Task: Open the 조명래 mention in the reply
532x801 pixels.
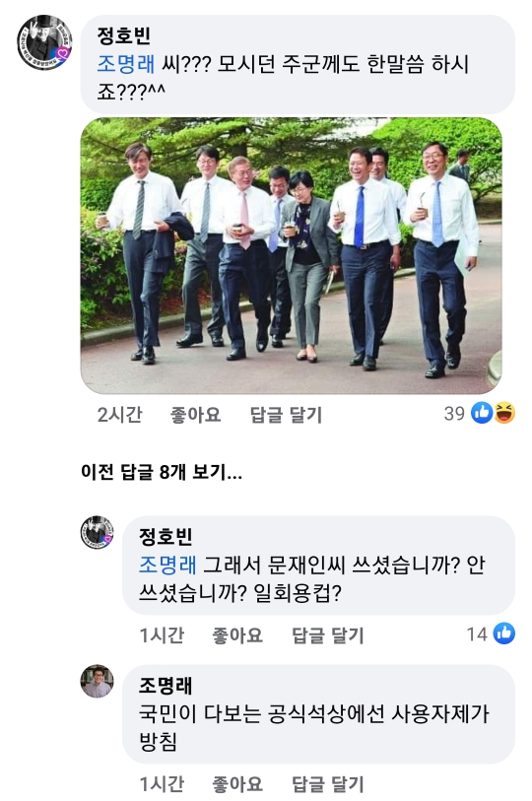Action: [x=167, y=565]
